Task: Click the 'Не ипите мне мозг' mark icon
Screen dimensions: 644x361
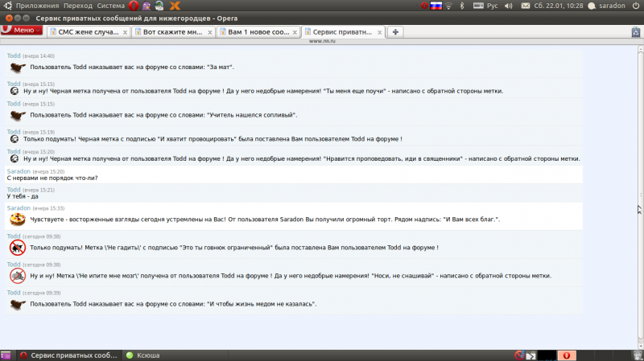Action: point(17,276)
